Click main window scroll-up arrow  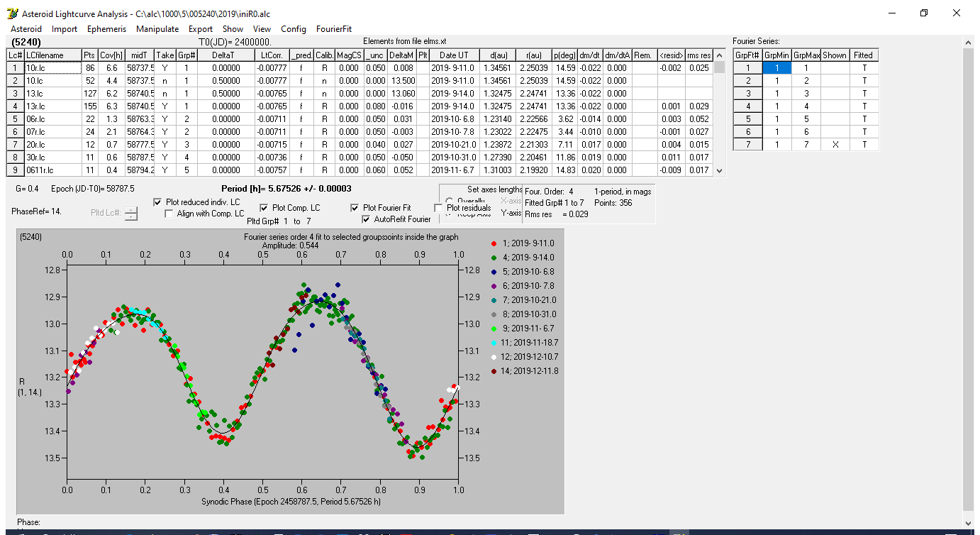click(969, 43)
